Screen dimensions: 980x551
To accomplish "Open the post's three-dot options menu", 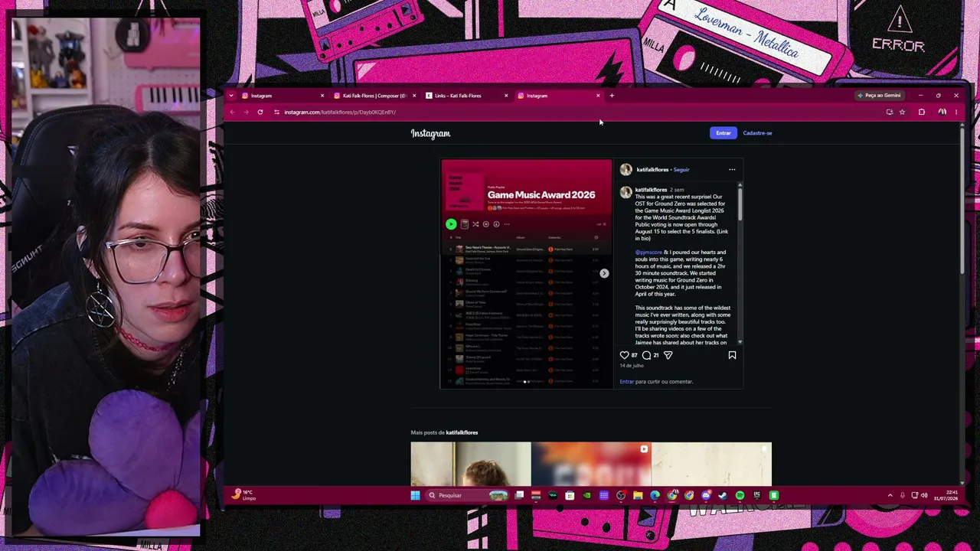I will click(x=732, y=170).
